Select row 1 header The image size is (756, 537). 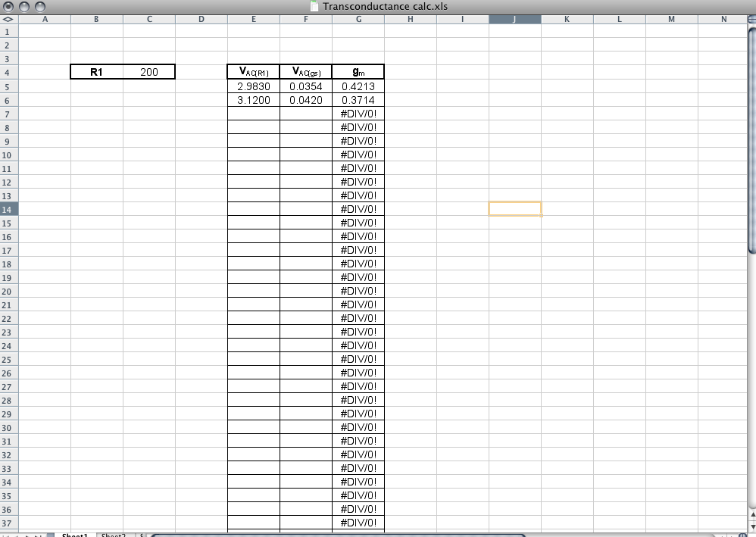[x=9, y=31]
